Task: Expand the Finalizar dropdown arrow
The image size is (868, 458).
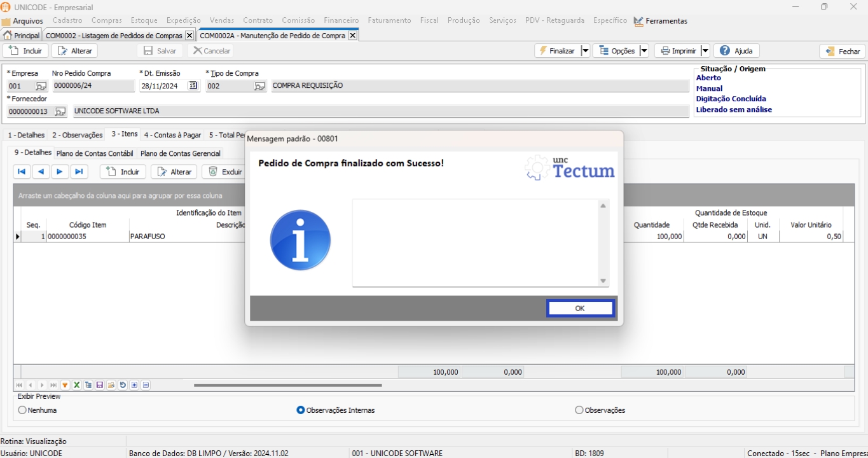Action: 585,51
